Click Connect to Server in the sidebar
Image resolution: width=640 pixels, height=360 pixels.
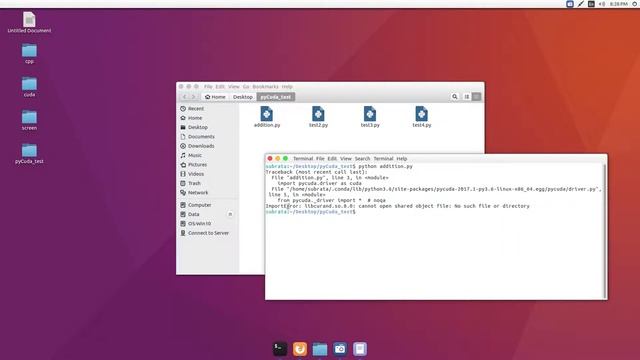point(209,233)
